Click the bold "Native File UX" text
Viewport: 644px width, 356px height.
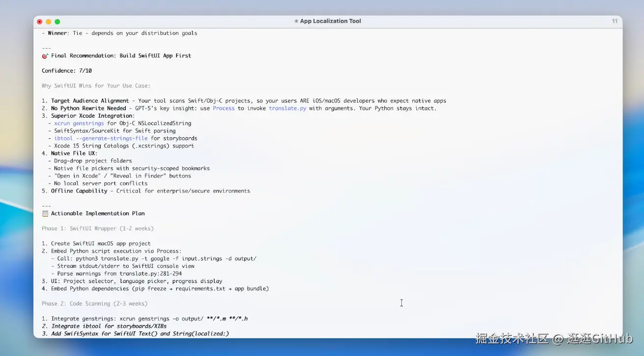coord(73,153)
